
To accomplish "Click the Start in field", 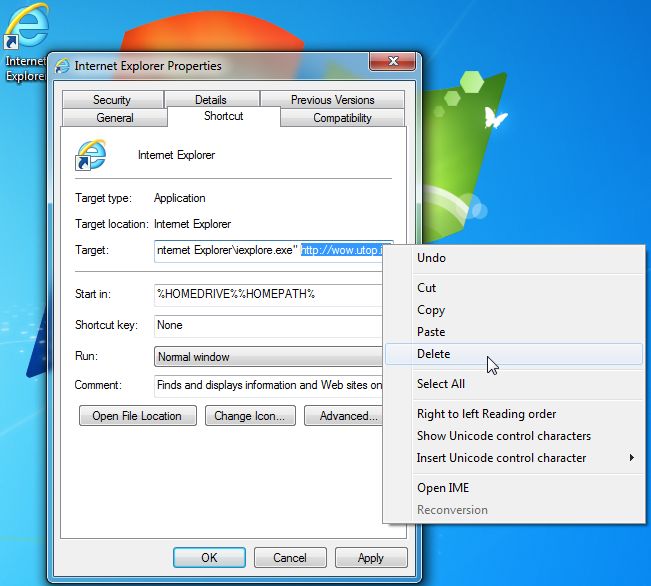I will tap(268, 295).
